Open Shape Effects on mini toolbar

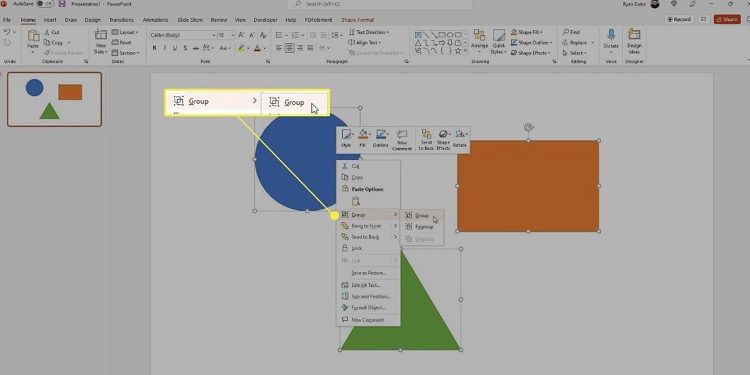(x=443, y=140)
